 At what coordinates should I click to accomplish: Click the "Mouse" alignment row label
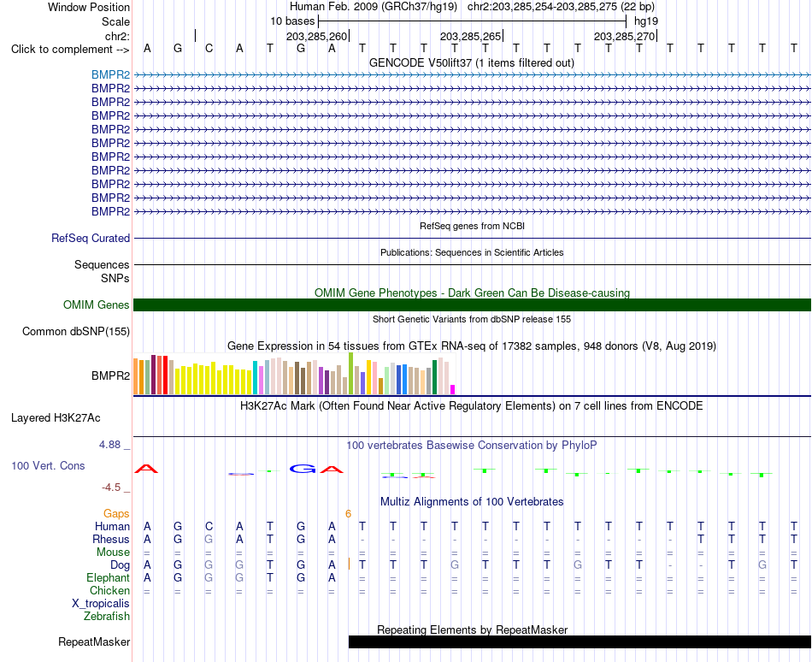(x=113, y=553)
